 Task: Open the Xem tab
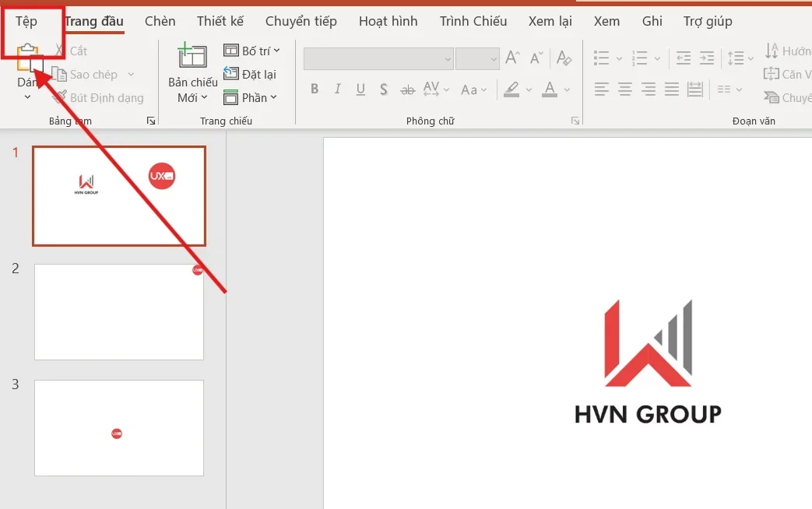(x=606, y=21)
